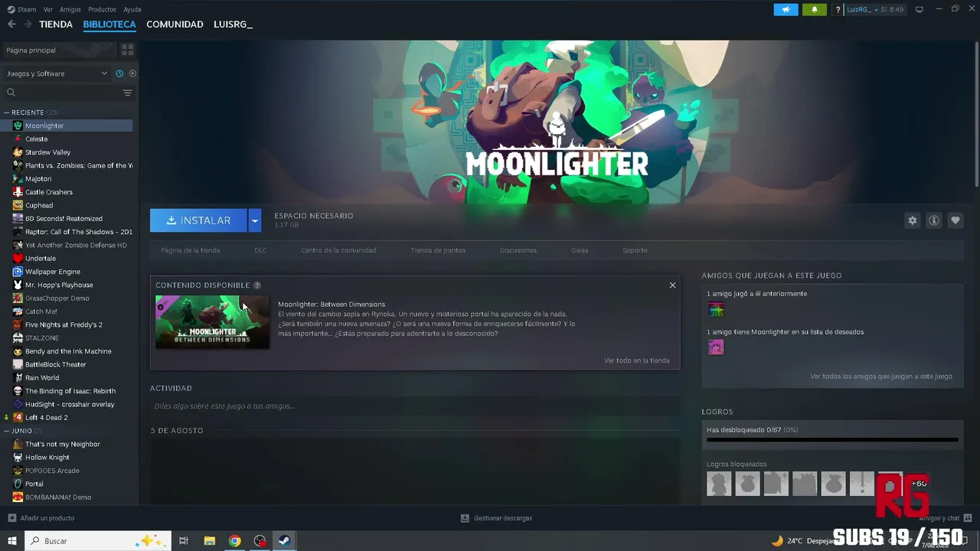Viewport: 980px width, 551px height.
Task: Go forward with the navigation arrow
Action: (28, 24)
